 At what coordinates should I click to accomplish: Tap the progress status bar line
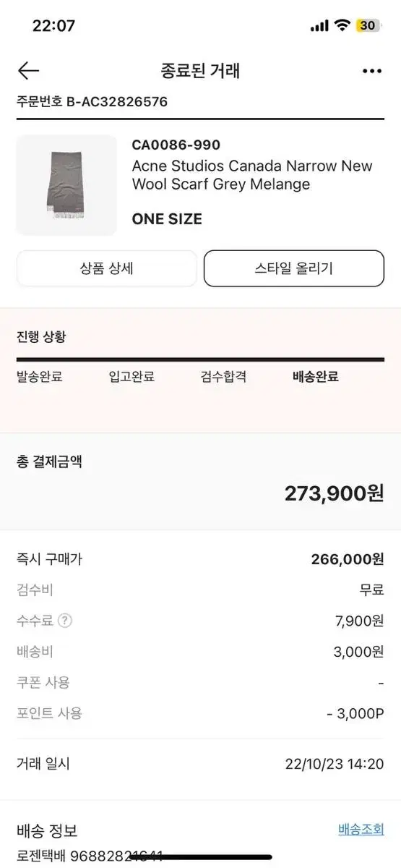click(200, 359)
